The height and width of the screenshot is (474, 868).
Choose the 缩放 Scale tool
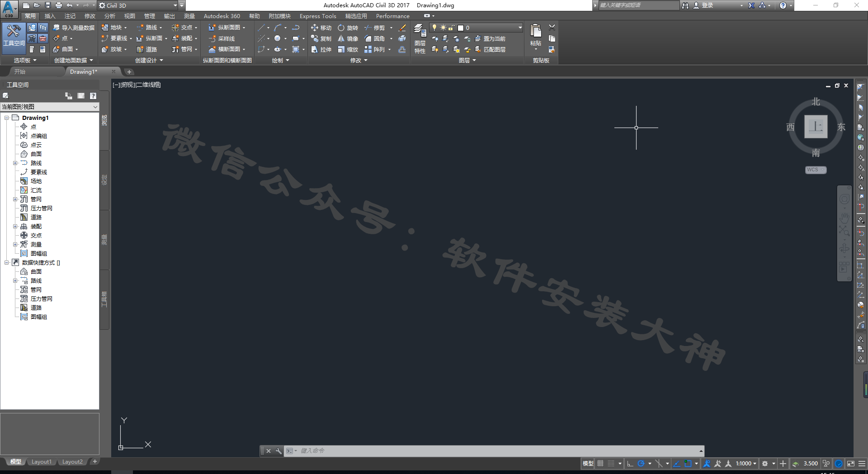click(x=348, y=49)
